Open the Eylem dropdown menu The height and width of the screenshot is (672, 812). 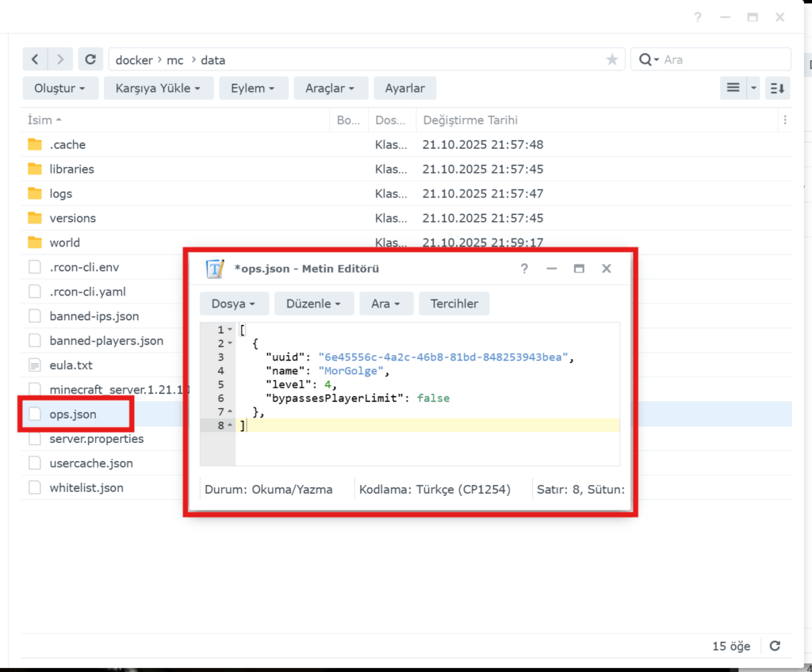click(x=253, y=88)
